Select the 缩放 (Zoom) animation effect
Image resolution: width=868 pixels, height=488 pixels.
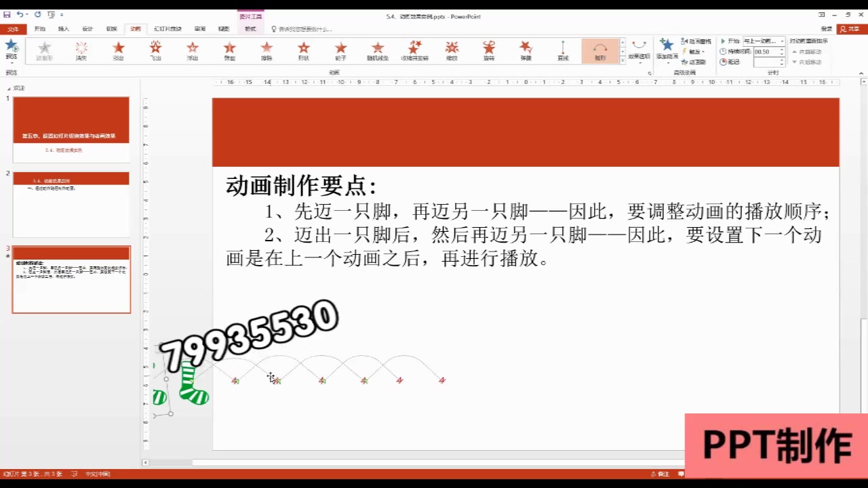[x=452, y=51]
